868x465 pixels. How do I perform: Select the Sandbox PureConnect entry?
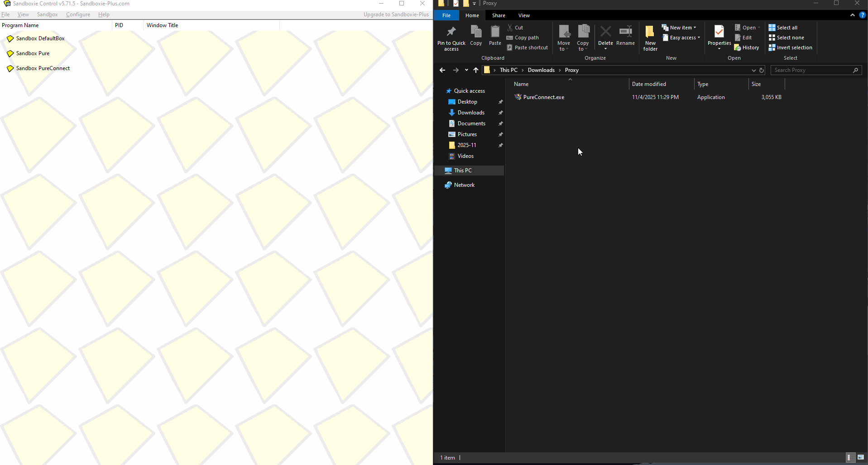click(43, 68)
